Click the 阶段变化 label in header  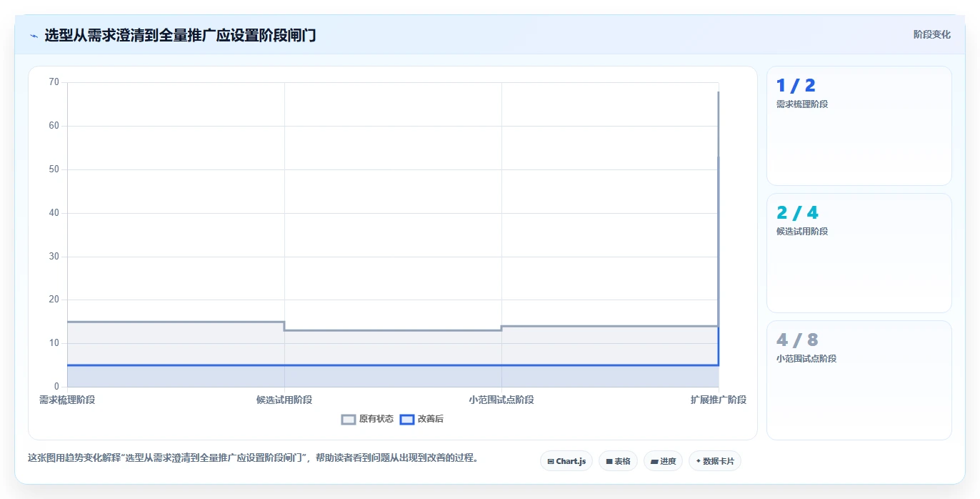pyautogui.click(x=931, y=34)
